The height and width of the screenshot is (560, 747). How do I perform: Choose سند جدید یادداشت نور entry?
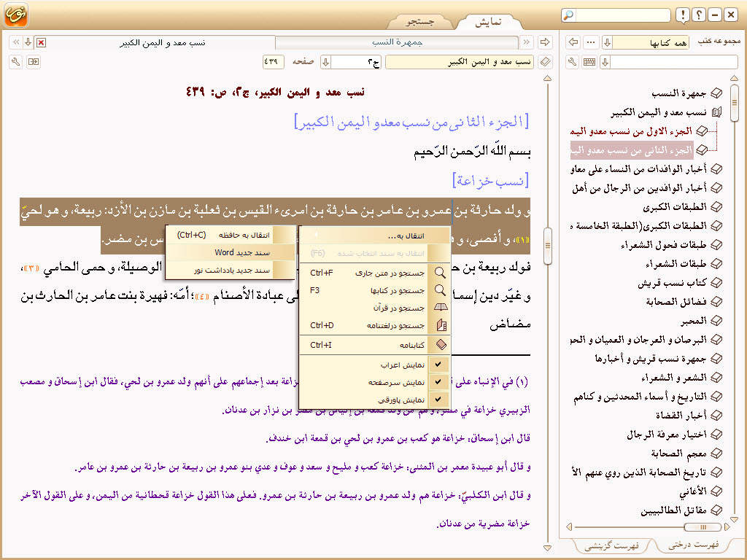pos(231,270)
